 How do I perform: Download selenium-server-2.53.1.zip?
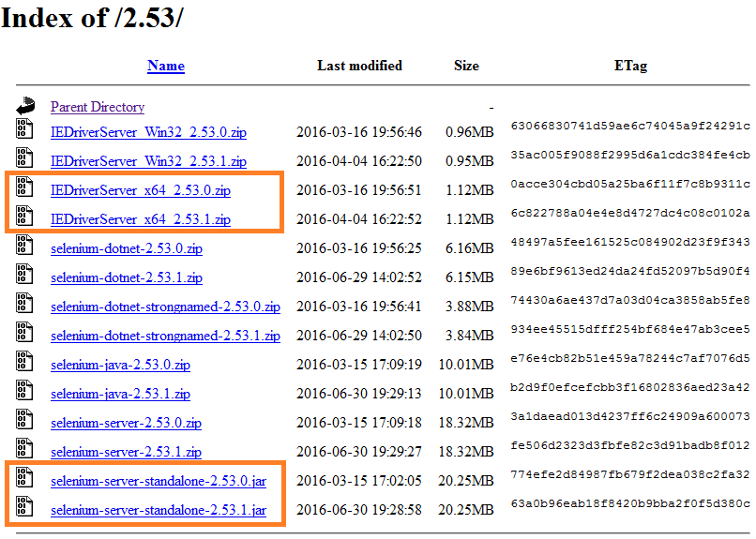point(126,452)
